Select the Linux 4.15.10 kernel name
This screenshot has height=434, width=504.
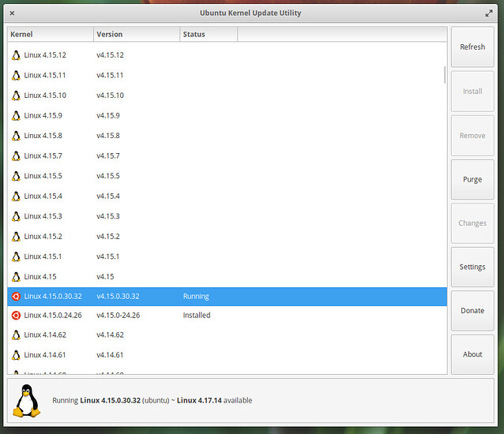point(45,95)
